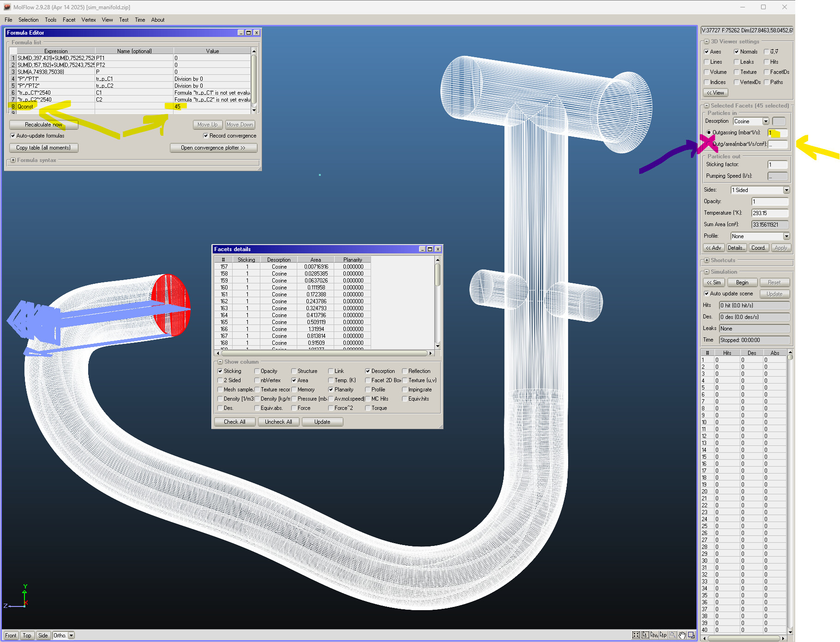Click the facets table horizontal scrollbar
Image resolution: width=840 pixels, height=642 pixels.
pos(324,353)
